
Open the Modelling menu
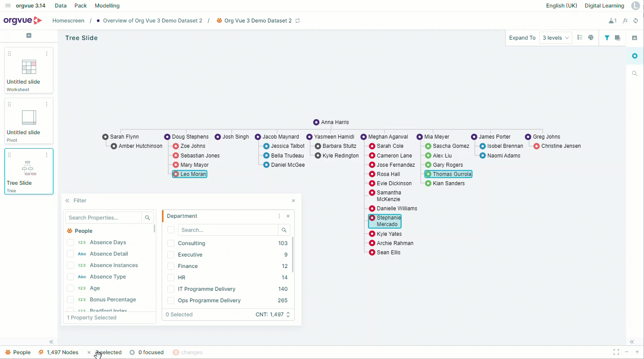[x=107, y=6]
